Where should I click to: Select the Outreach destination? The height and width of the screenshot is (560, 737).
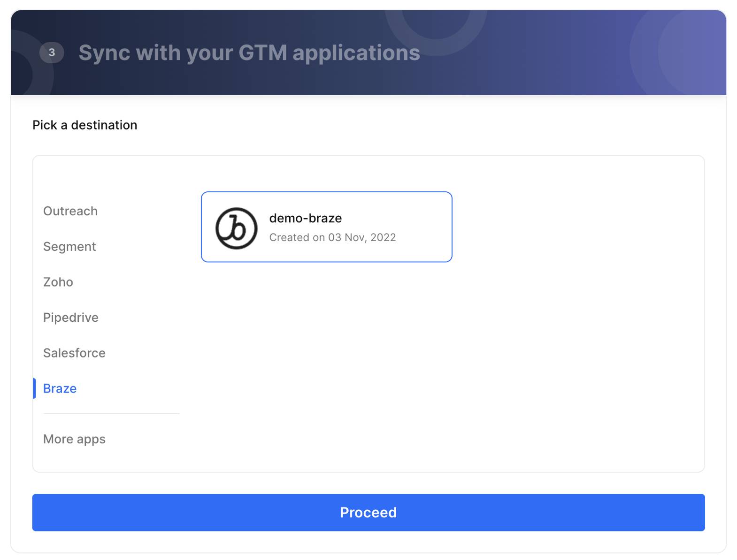coord(70,211)
